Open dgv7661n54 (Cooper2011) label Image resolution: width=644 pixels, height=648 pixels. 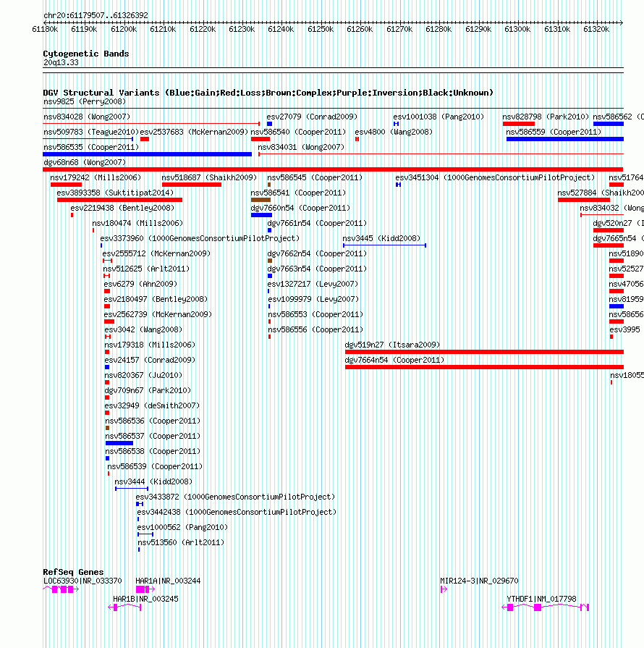[x=317, y=224]
